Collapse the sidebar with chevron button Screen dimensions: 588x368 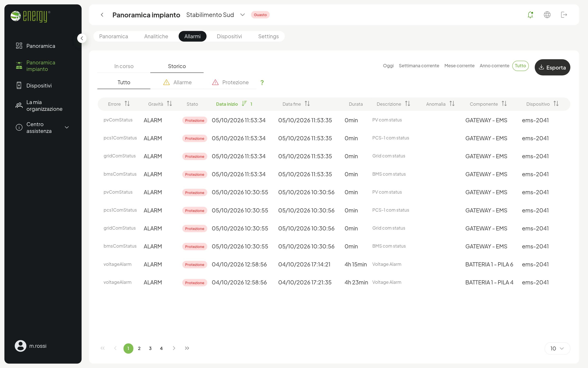[x=82, y=38]
